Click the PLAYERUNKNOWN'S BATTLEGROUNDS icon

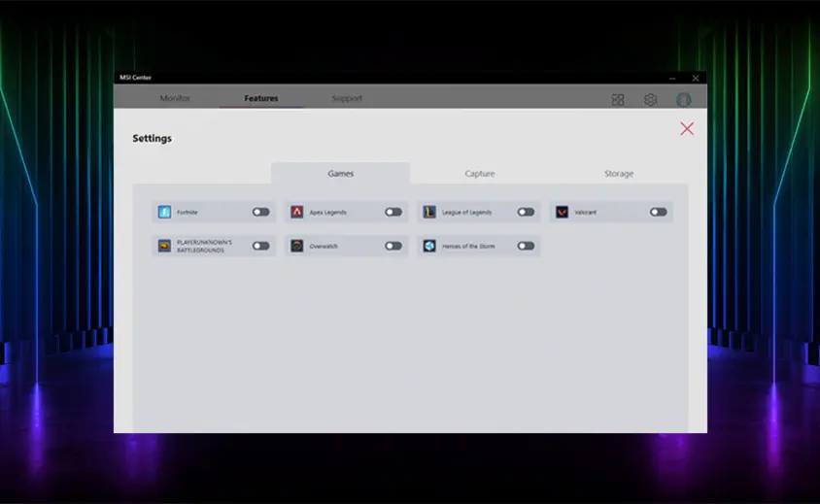click(x=164, y=247)
